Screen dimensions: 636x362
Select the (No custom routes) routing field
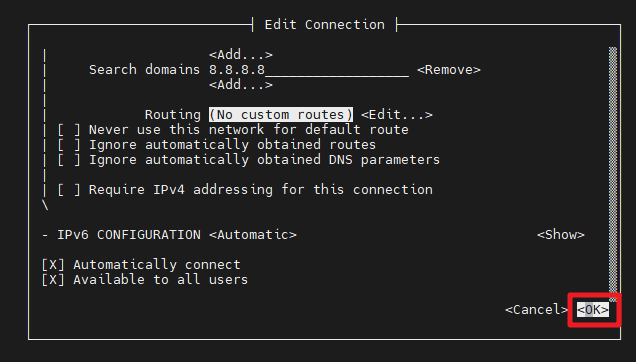click(x=281, y=115)
